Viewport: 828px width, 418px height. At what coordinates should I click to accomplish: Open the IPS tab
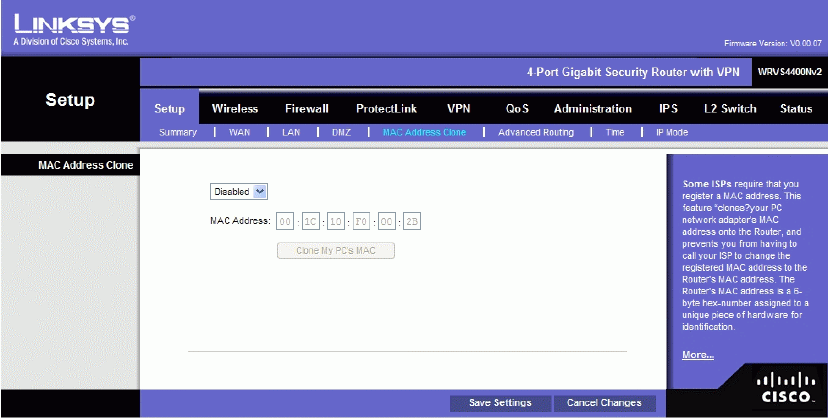point(668,109)
